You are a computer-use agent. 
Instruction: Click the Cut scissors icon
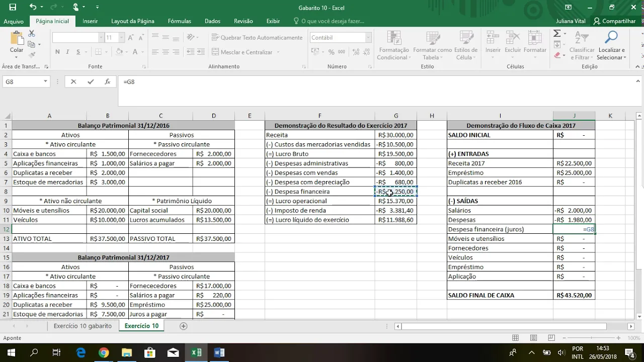point(32,34)
